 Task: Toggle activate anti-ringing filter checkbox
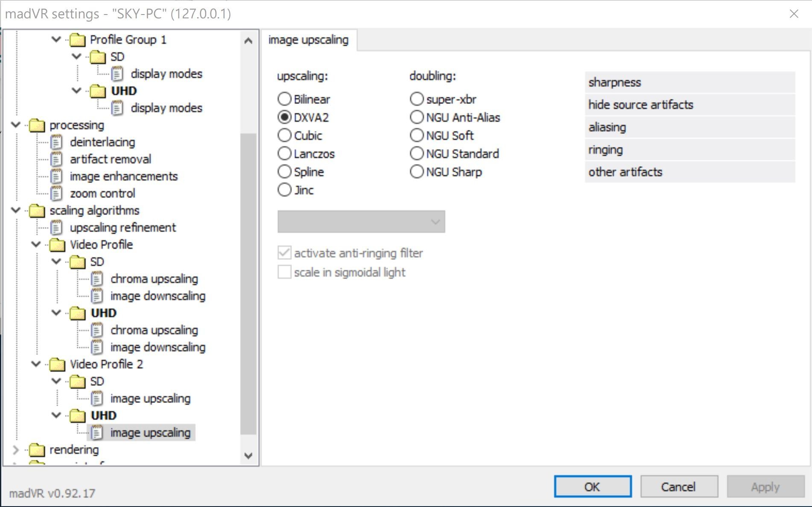click(284, 253)
